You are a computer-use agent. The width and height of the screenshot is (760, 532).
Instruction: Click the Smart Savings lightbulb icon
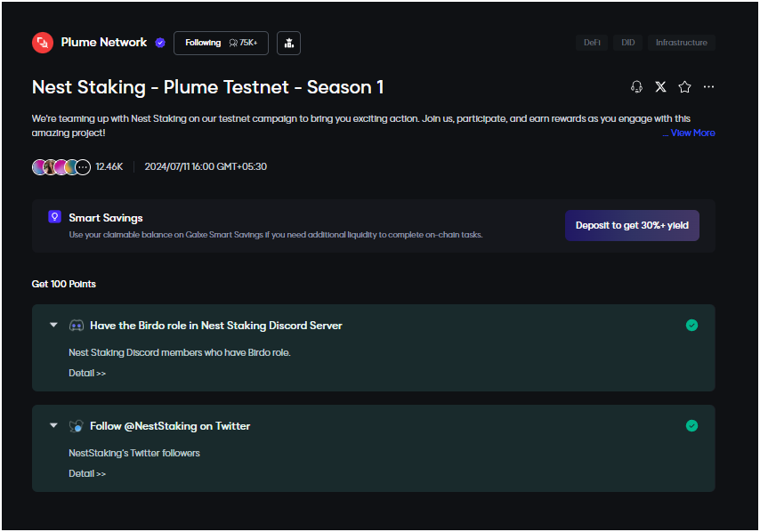click(55, 216)
